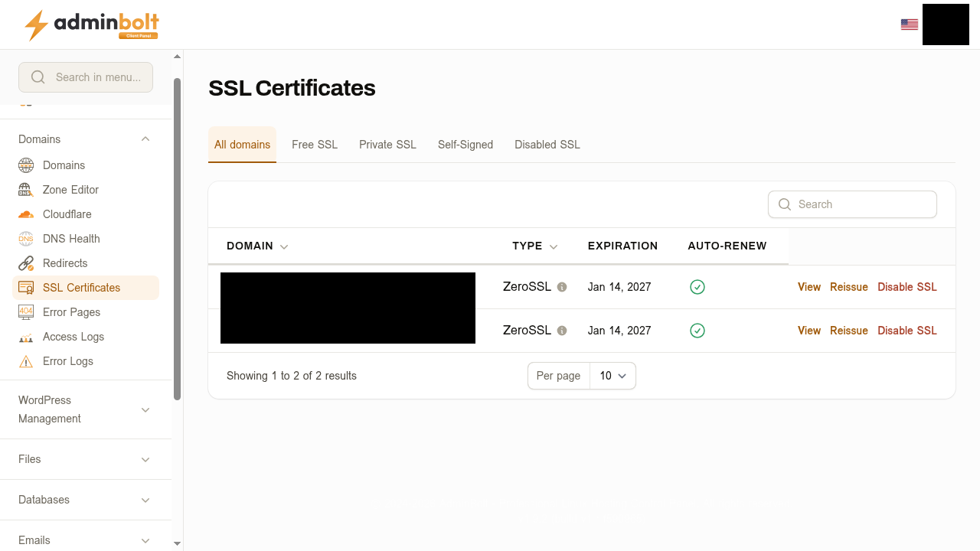Switch to the Self-Signed tab
The image size is (980, 551).
pos(465,145)
